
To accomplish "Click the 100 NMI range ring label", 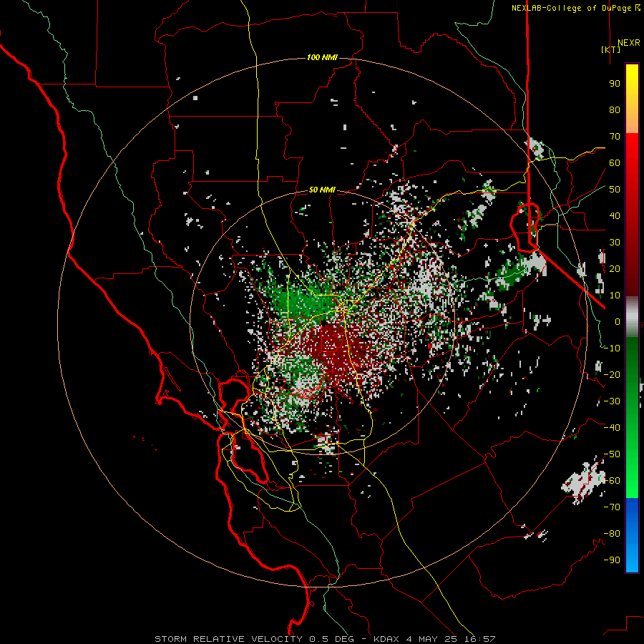I will point(322,57).
